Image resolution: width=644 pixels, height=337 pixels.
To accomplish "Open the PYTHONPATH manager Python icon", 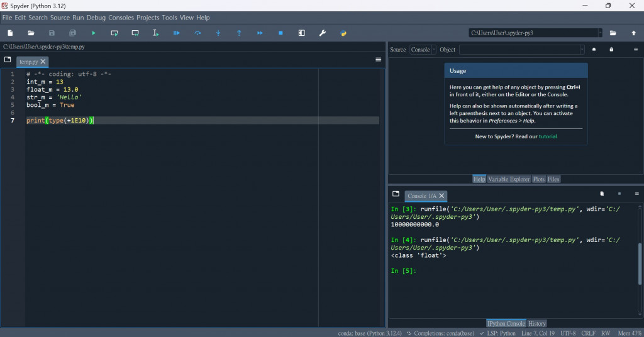I will click(x=343, y=33).
